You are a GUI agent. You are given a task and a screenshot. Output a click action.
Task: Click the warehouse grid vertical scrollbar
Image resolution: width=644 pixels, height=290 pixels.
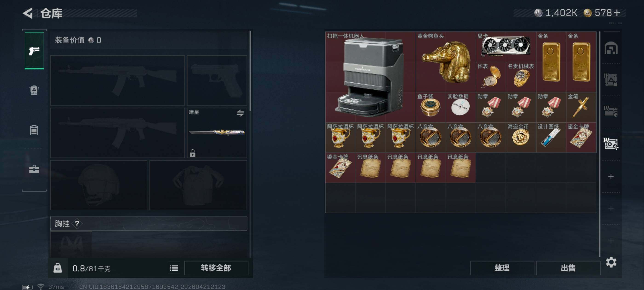[x=600, y=144]
